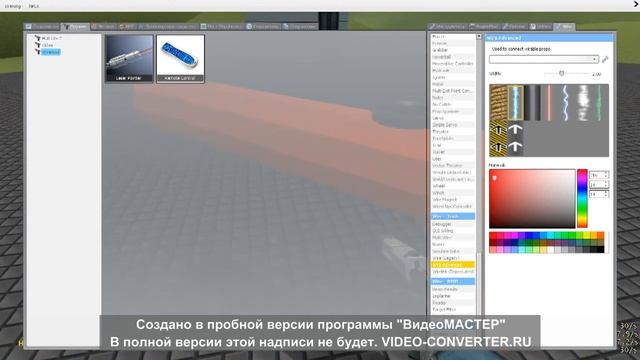Viewport: 640px width, 360px height.
Task: Open the Other weapons category
Action: 47,45
